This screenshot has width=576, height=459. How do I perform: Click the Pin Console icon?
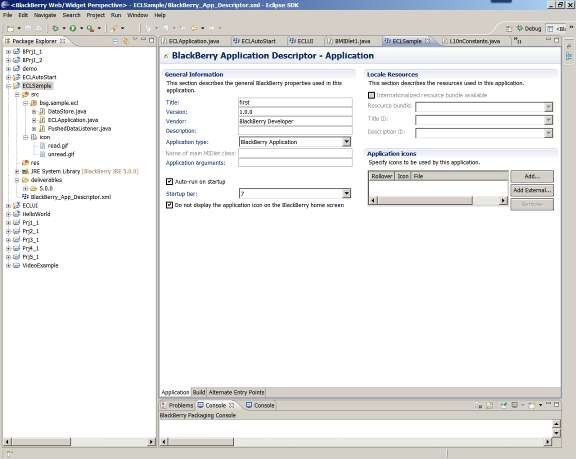click(504, 405)
